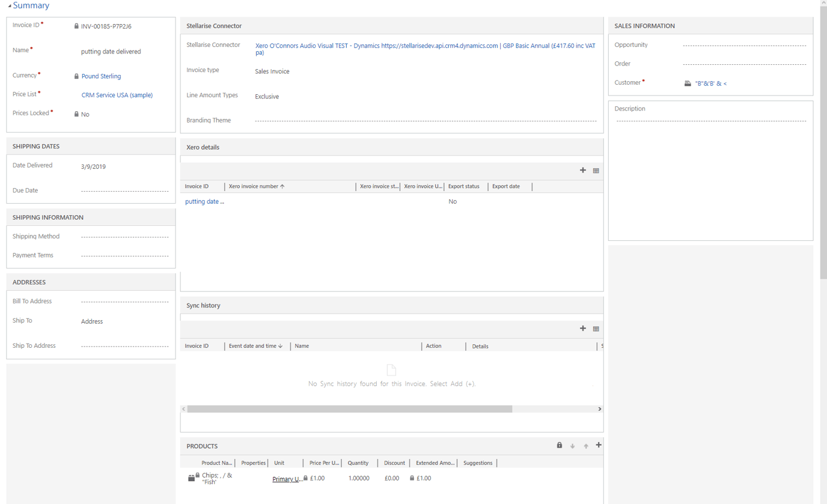Add a Sync history entry with the plus icon
Viewport: 827px width, 504px height.
pos(582,328)
